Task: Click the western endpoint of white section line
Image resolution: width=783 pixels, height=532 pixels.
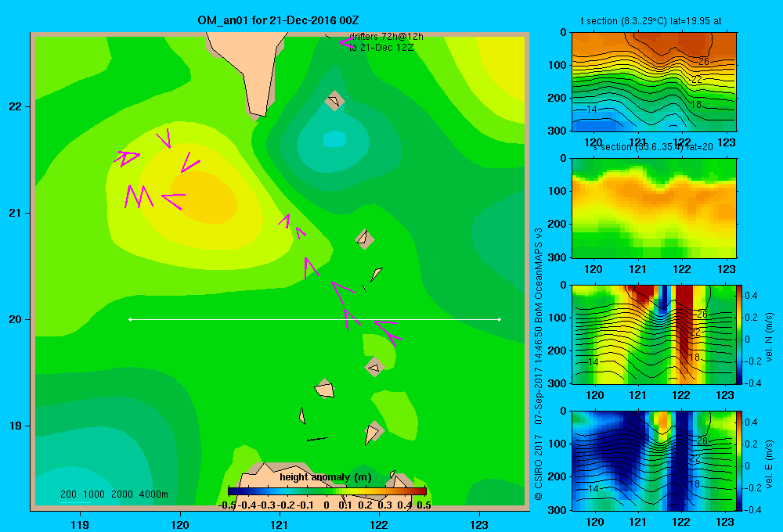Action: click(130, 319)
